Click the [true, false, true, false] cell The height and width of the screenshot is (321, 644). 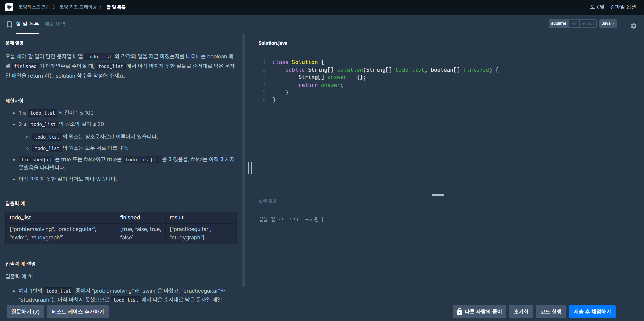click(141, 233)
